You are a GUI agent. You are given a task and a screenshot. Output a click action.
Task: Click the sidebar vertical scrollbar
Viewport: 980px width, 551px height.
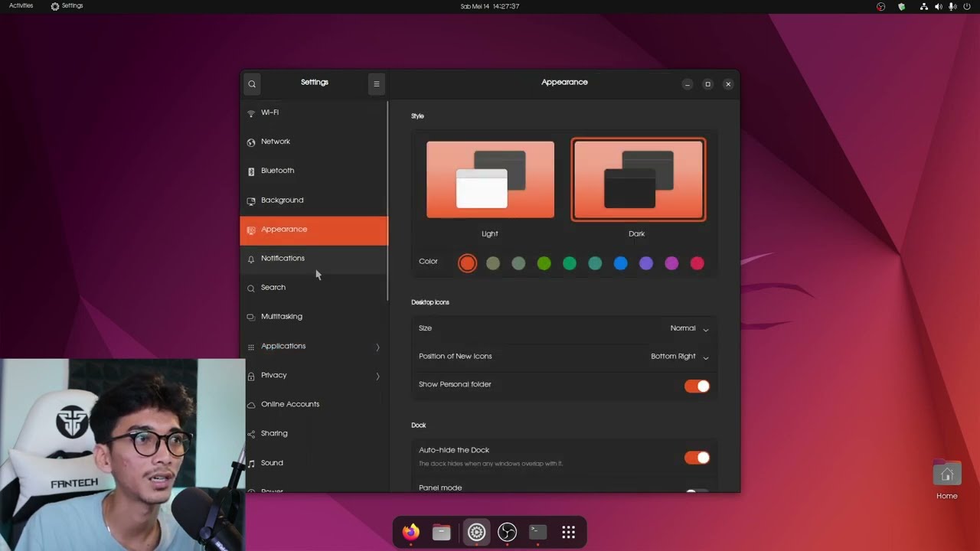(x=387, y=201)
